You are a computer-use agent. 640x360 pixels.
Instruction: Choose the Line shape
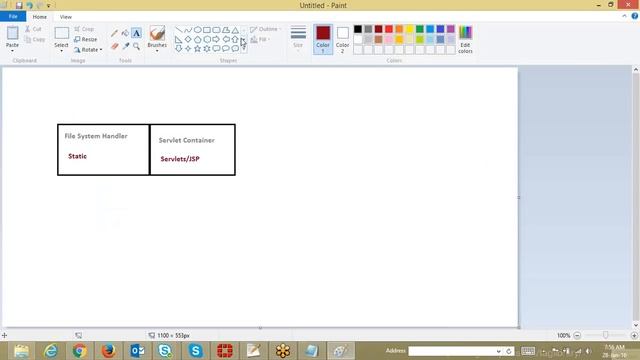[x=179, y=30]
